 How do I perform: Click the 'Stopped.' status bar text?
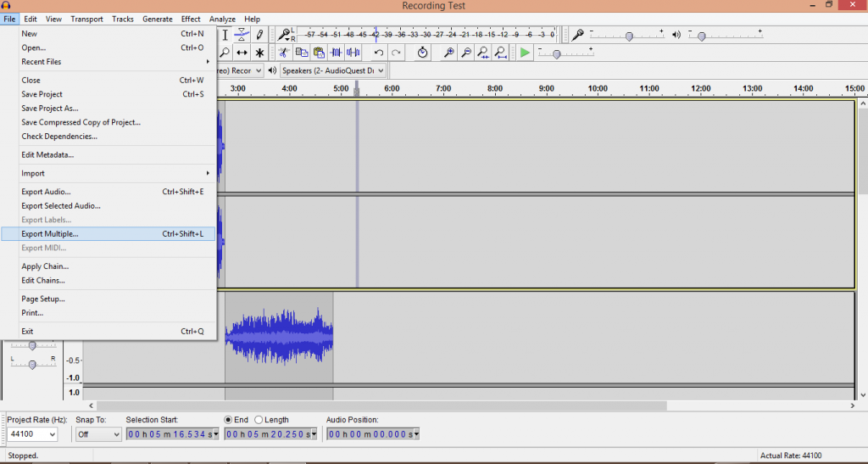(x=23, y=456)
